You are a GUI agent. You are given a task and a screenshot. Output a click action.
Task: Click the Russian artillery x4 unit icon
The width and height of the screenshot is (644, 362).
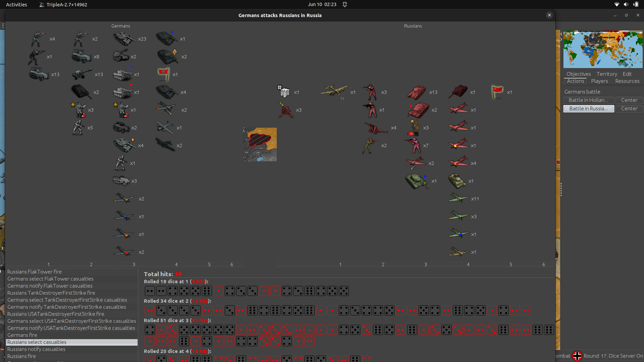coord(376,128)
